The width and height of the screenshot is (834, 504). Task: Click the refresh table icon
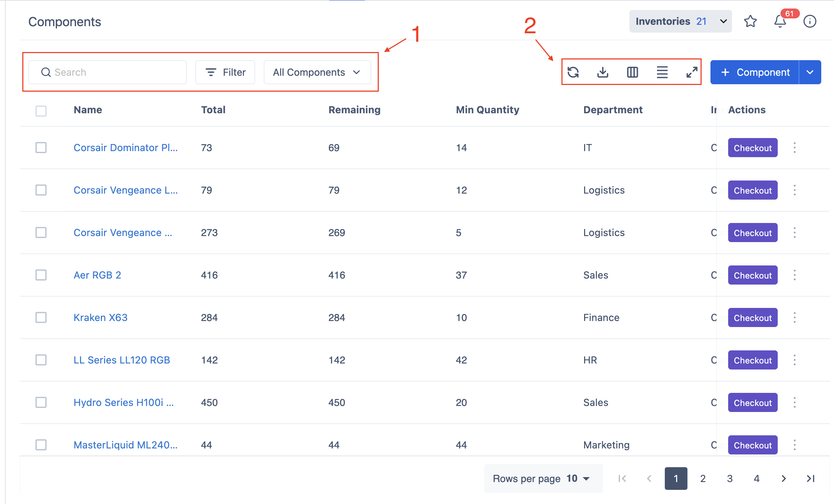573,72
